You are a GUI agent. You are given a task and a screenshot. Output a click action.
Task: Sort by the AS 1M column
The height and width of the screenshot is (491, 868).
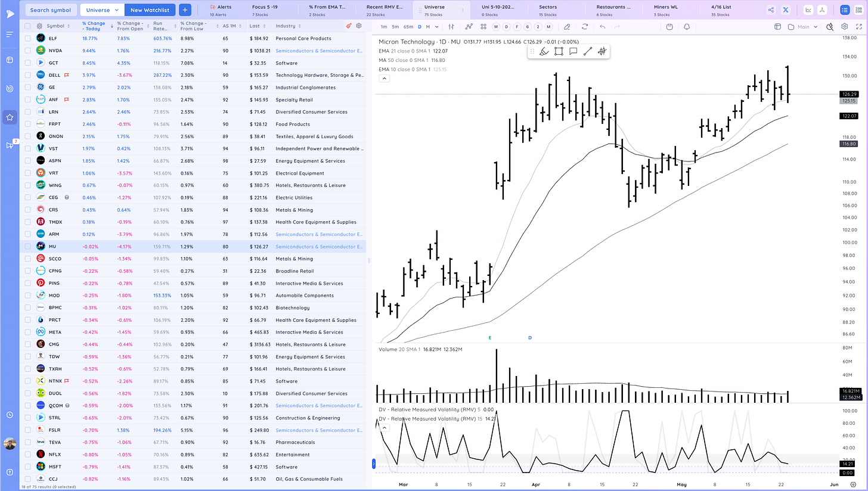(x=231, y=26)
